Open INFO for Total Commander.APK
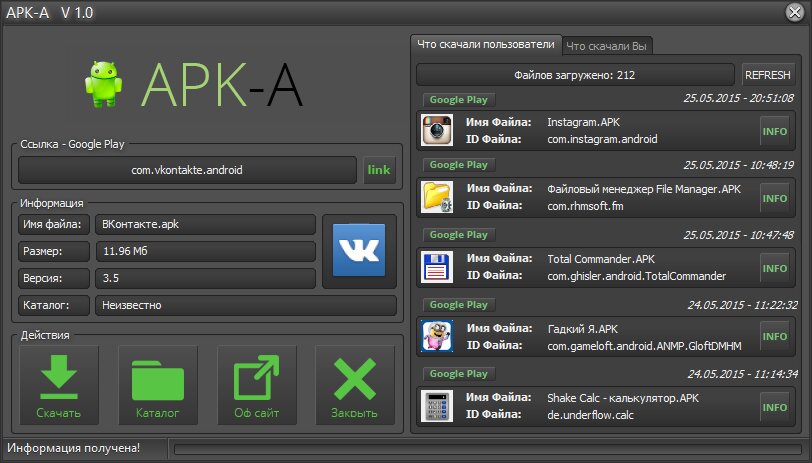The width and height of the screenshot is (812, 463). click(x=774, y=268)
